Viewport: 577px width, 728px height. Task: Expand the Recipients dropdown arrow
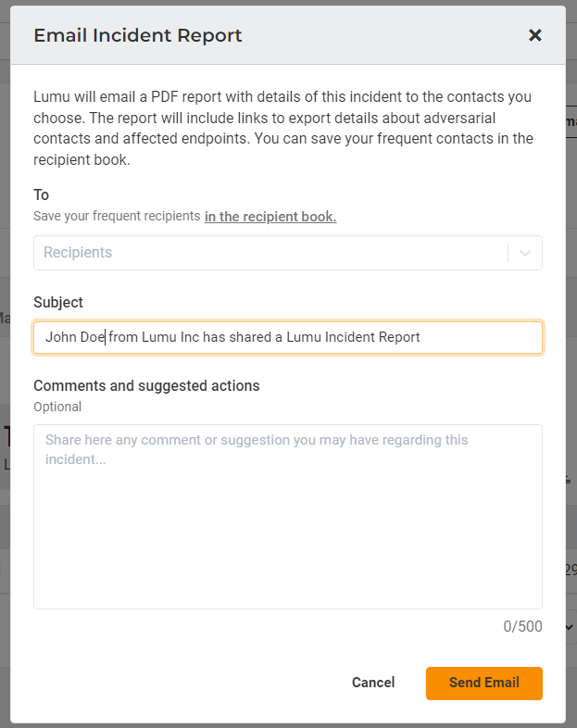pyautogui.click(x=525, y=253)
